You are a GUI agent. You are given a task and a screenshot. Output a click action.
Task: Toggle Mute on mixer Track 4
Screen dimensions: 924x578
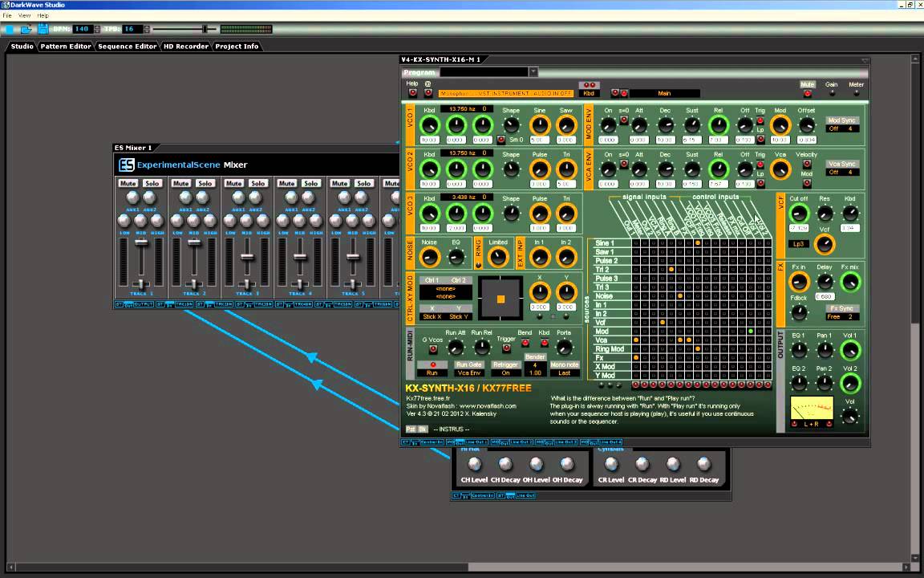[x=287, y=183]
